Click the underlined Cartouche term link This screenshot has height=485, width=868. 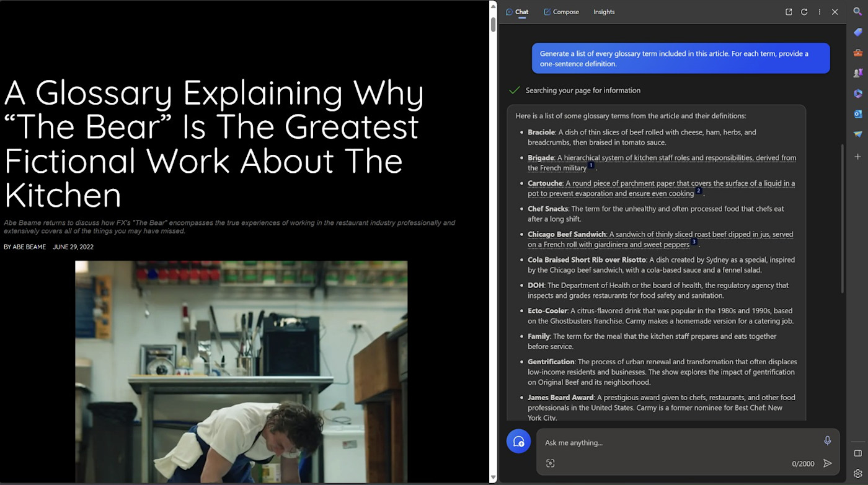(545, 183)
